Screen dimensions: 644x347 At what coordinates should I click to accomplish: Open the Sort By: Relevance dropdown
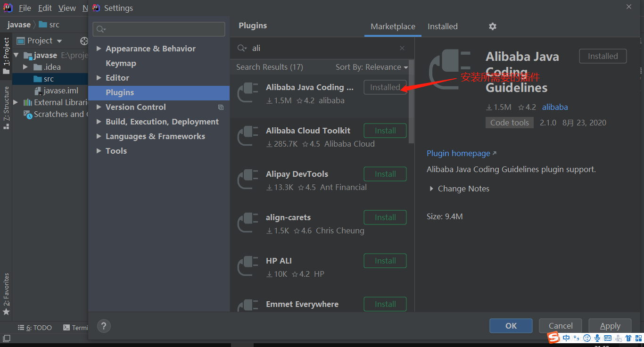coord(372,67)
